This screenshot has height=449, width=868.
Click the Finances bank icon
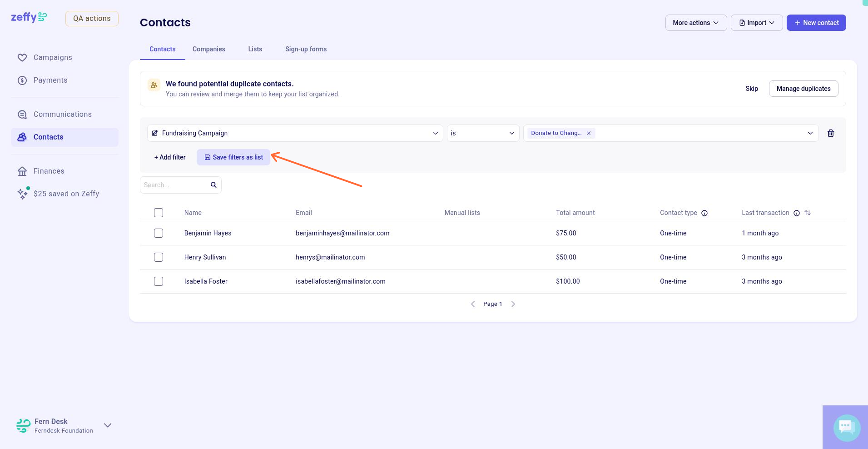point(22,171)
